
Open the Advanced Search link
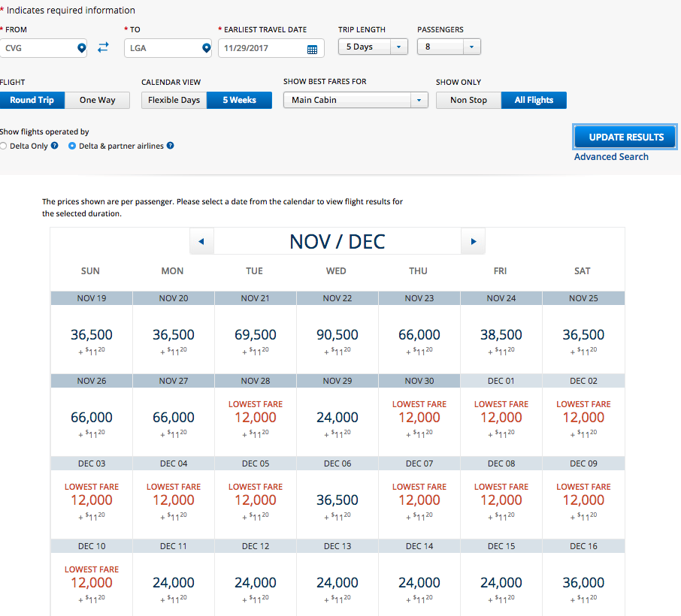[x=611, y=156]
